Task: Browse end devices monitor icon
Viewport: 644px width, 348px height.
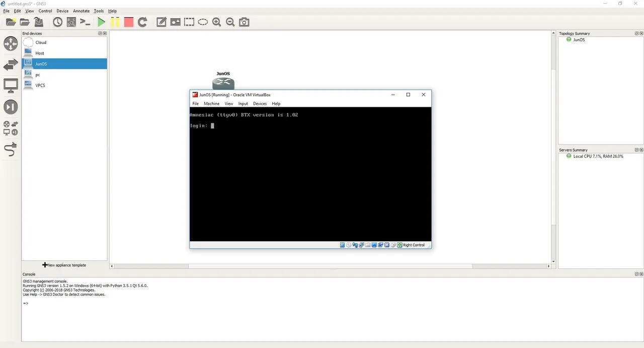Action: (x=11, y=86)
